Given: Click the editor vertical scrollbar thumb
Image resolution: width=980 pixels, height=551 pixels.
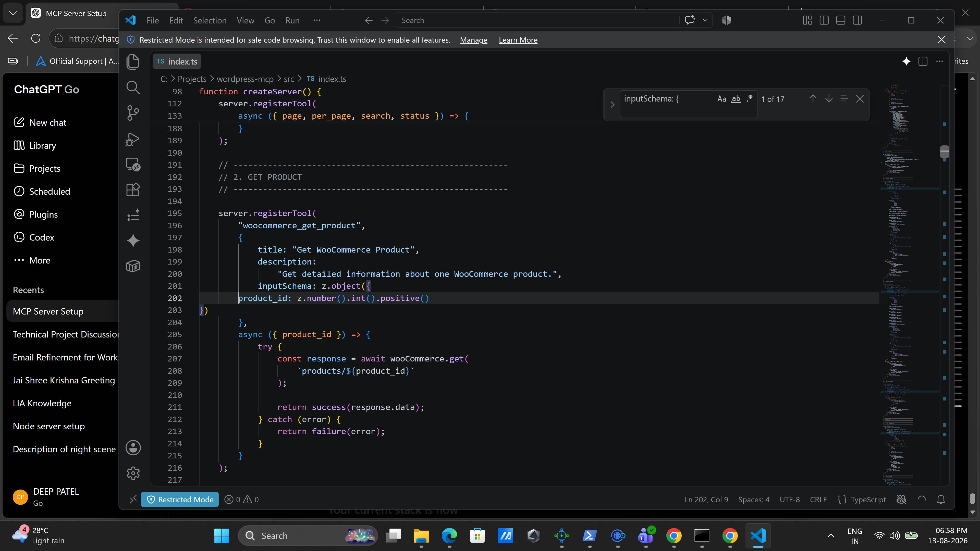Looking at the screenshot, I should click(x=944, y=151).
